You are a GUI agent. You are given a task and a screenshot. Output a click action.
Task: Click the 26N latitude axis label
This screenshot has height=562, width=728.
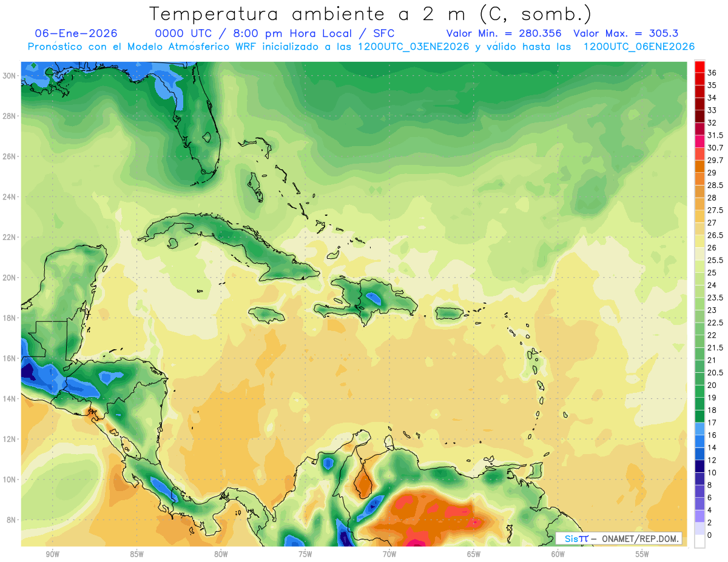9,156
